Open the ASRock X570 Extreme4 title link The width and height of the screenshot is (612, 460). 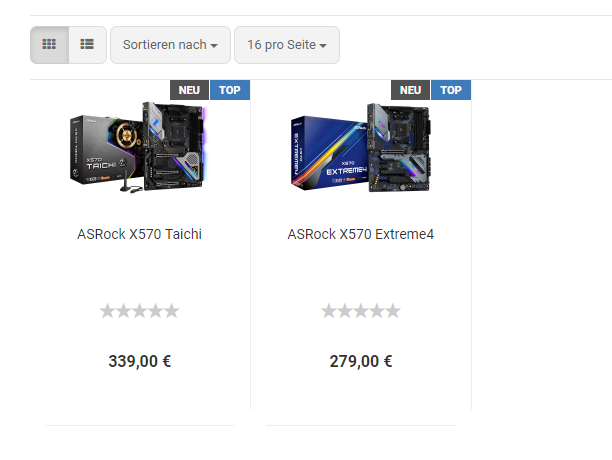click(361, 234)
